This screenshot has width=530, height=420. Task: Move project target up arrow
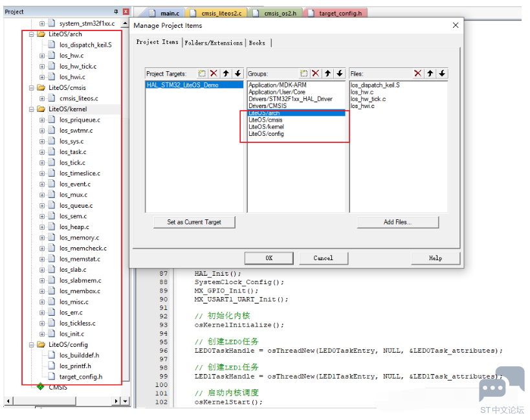click(226, 73)
